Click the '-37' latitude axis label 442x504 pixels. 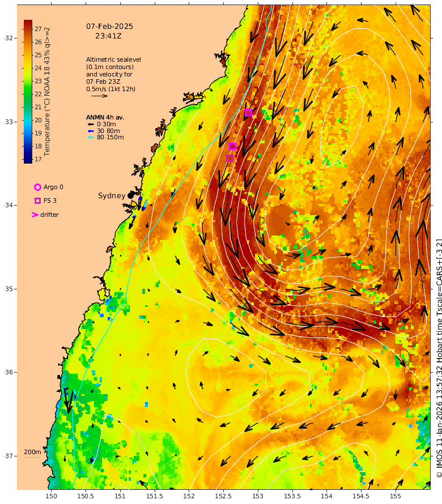[8, 456]
